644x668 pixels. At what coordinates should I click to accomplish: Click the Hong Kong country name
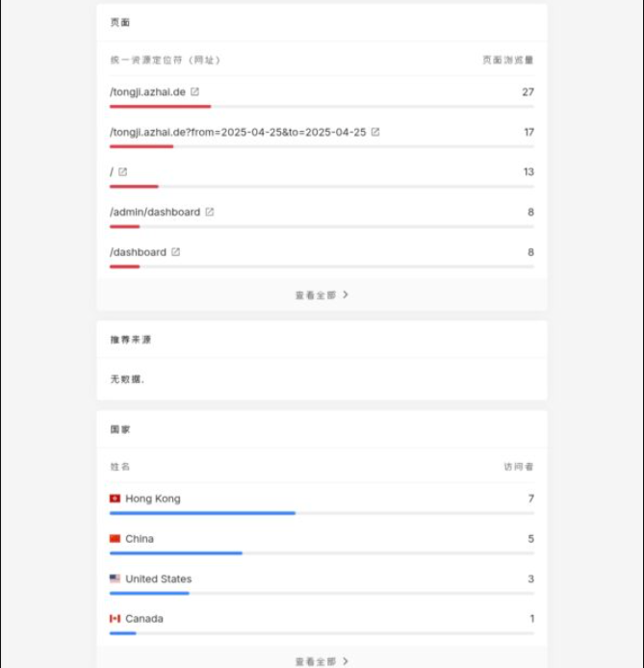pos(153,499)
